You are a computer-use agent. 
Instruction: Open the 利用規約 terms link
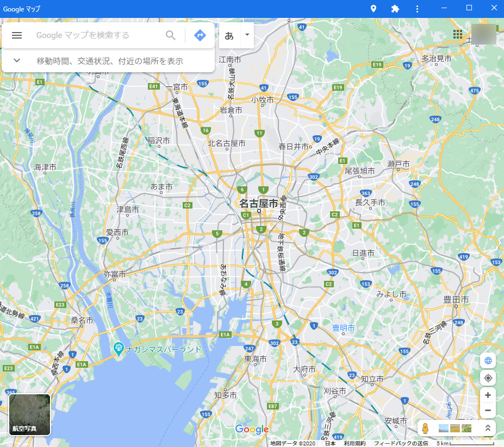354,443
